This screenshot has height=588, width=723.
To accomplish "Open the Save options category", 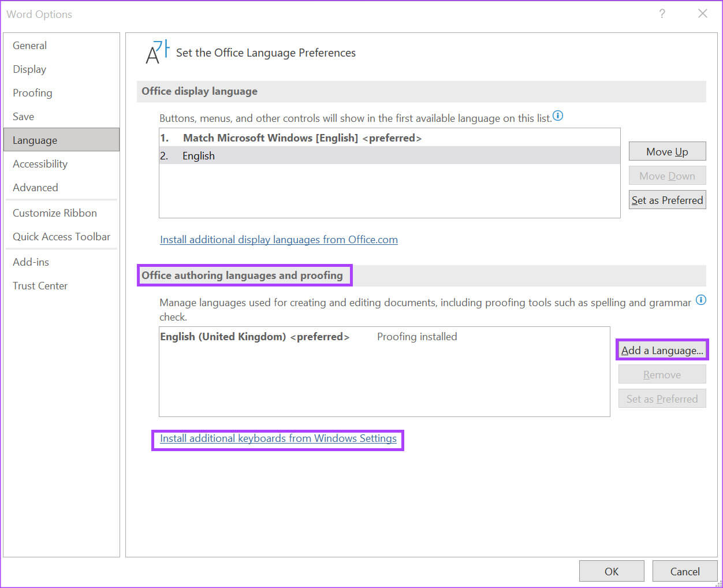I will tap(61, 117).
